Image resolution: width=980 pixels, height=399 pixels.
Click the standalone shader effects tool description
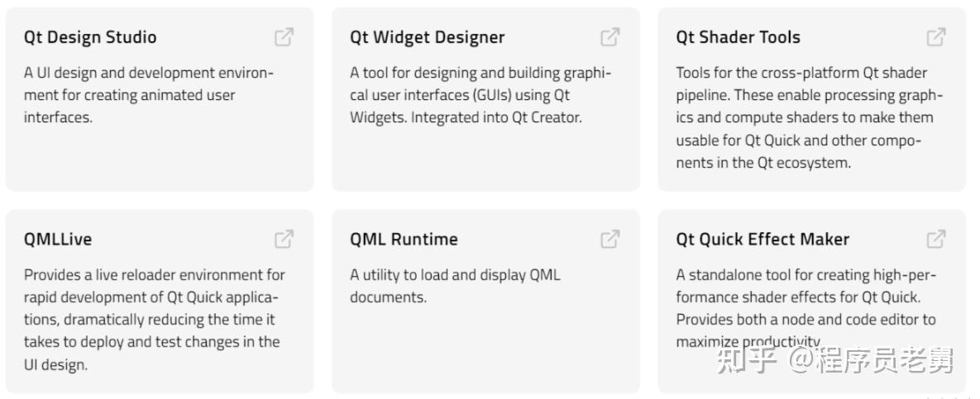805,297
